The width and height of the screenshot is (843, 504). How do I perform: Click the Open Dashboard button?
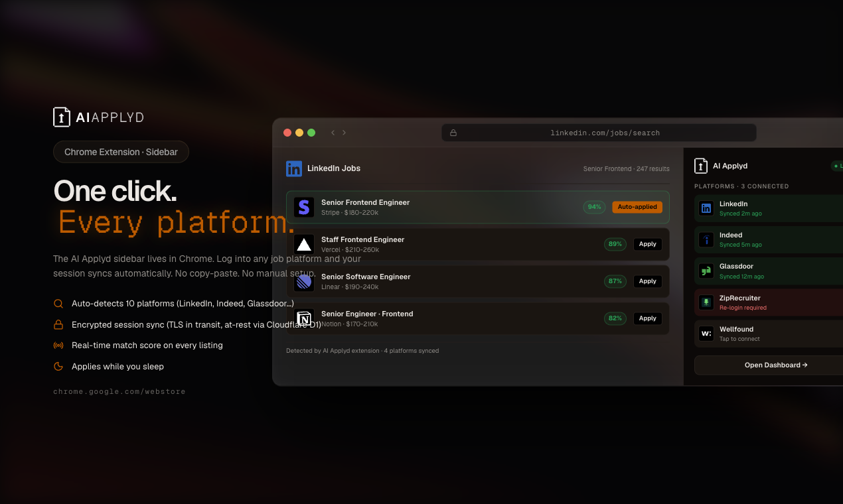(x=769, y=365)
